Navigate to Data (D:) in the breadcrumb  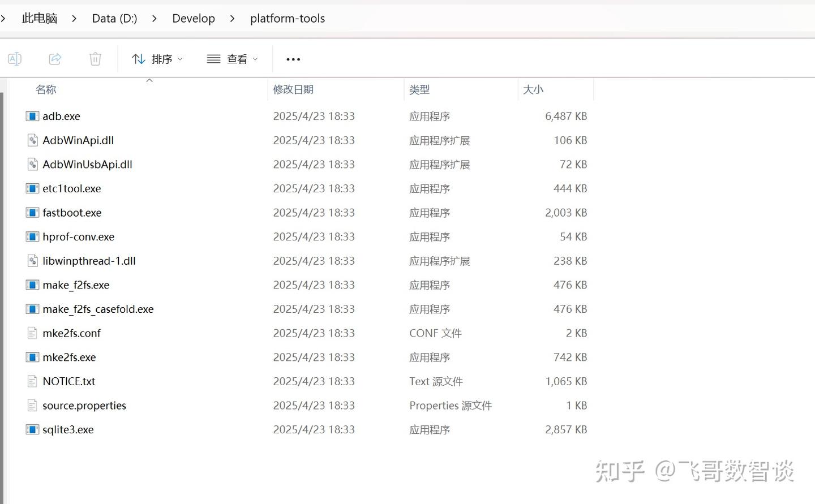click(x=114, y=19)
